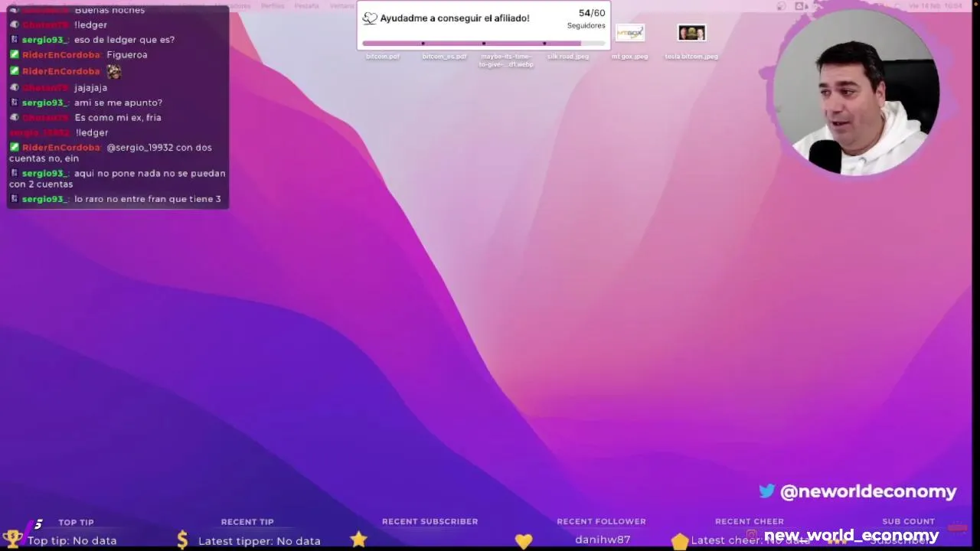980x551 pixels.
Task: Click the gold trophy Top Tip icon
Action: click(13, 540)
